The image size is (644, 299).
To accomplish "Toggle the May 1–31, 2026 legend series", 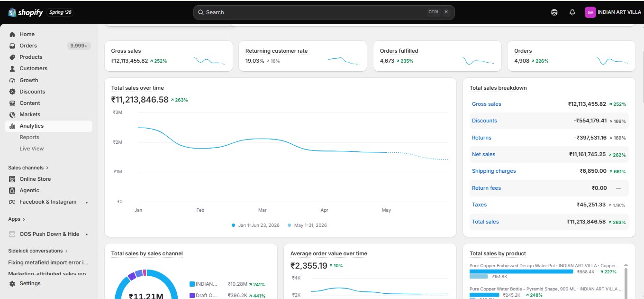I will point(307,225).
